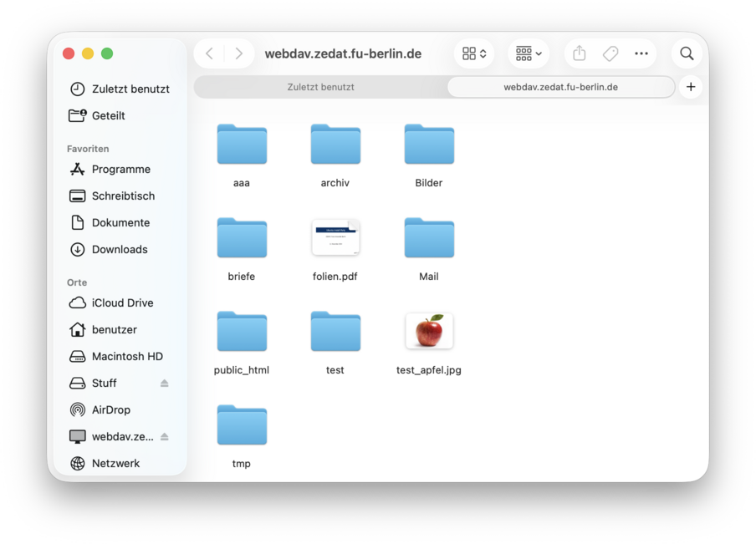Click the Tags icon in the toolbar
Viewport: 756px width, 544px height.
pos(610,53)
